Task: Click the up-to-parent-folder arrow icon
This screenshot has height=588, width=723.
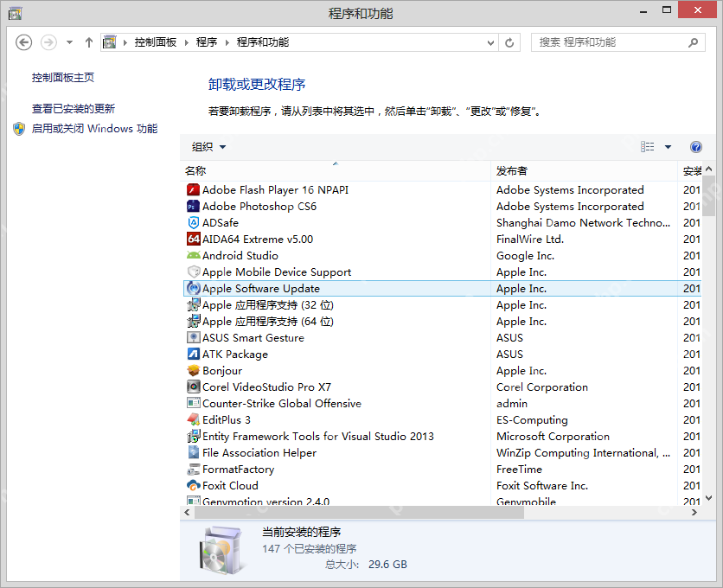Action: 89,41
